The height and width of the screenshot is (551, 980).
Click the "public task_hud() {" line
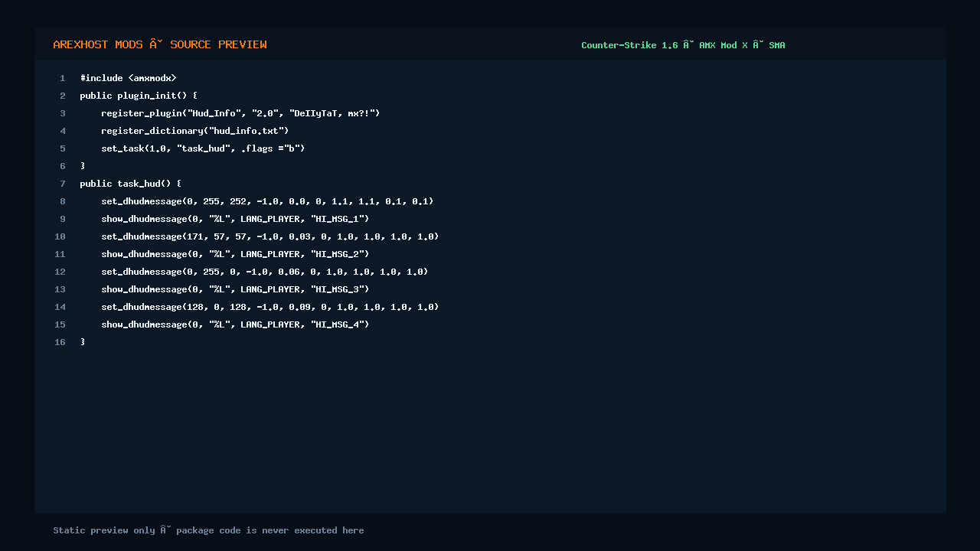coord(131,184)
